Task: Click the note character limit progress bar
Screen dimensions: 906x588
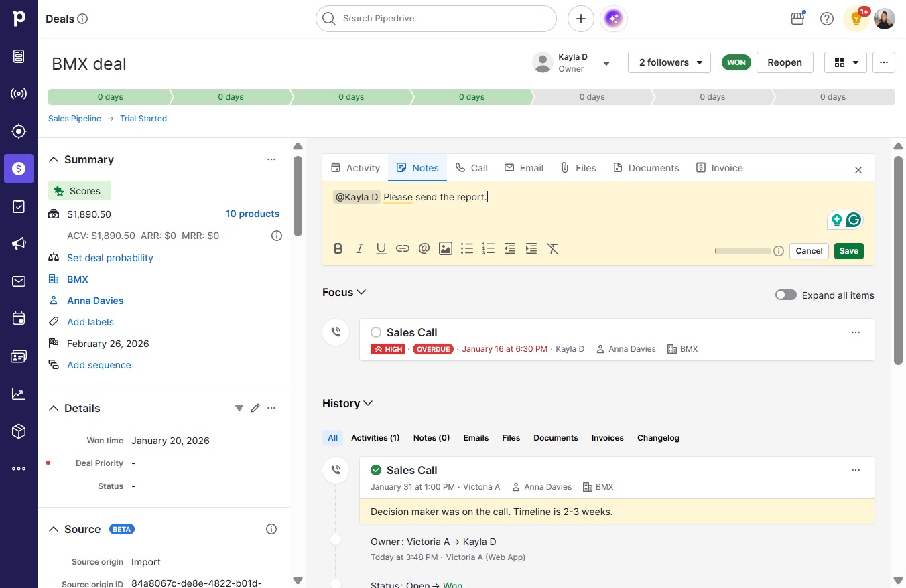Action: coord(742,251)
